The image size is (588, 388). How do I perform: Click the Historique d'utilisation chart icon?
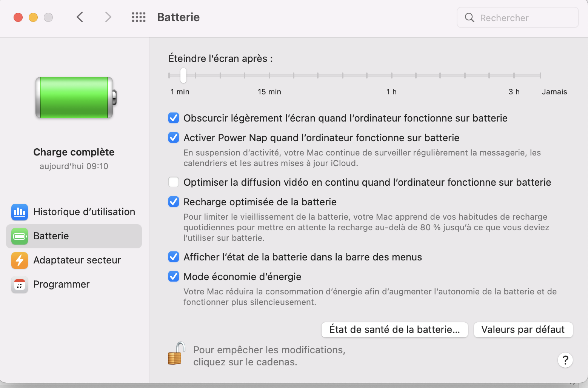[20, 212]
